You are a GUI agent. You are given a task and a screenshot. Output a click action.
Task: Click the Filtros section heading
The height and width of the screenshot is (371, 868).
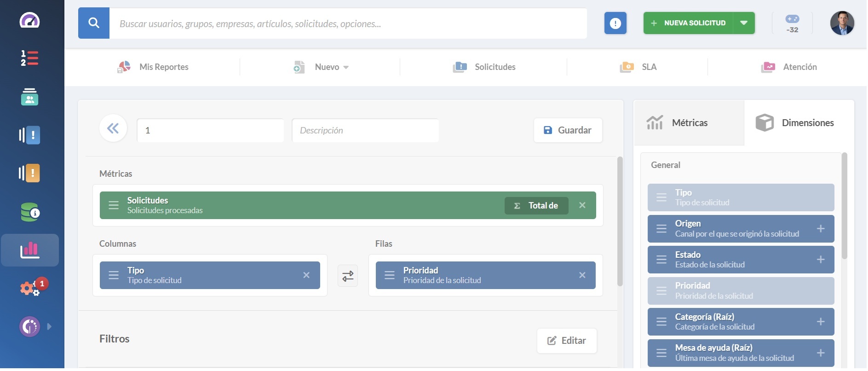(x=115, y=339)
